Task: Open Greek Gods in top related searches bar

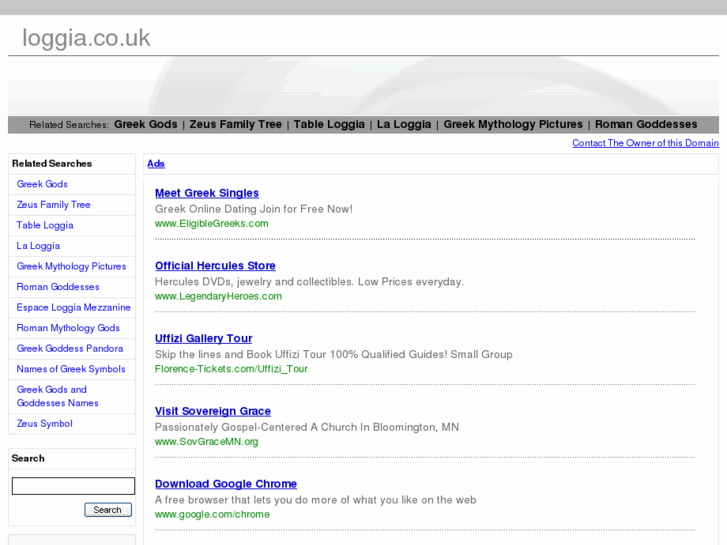Action: click(x=146, y=124)
